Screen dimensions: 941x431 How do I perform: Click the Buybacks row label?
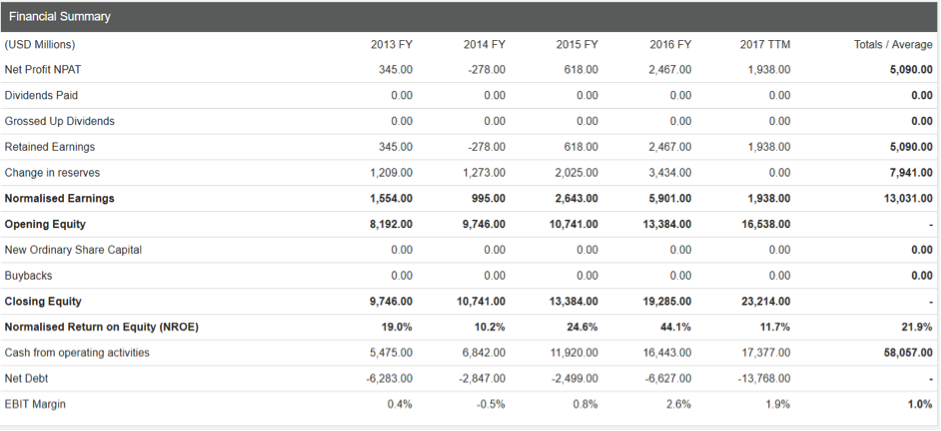(29, 275)
